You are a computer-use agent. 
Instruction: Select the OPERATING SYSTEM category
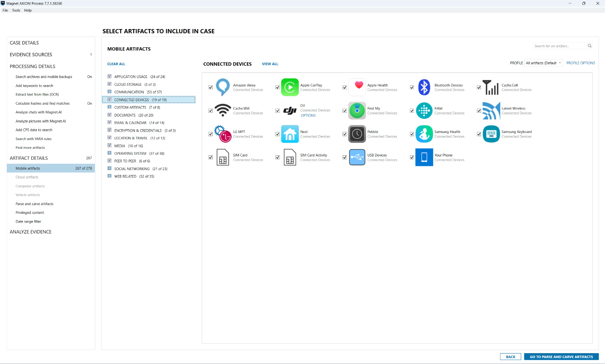[x=139, y=154]
